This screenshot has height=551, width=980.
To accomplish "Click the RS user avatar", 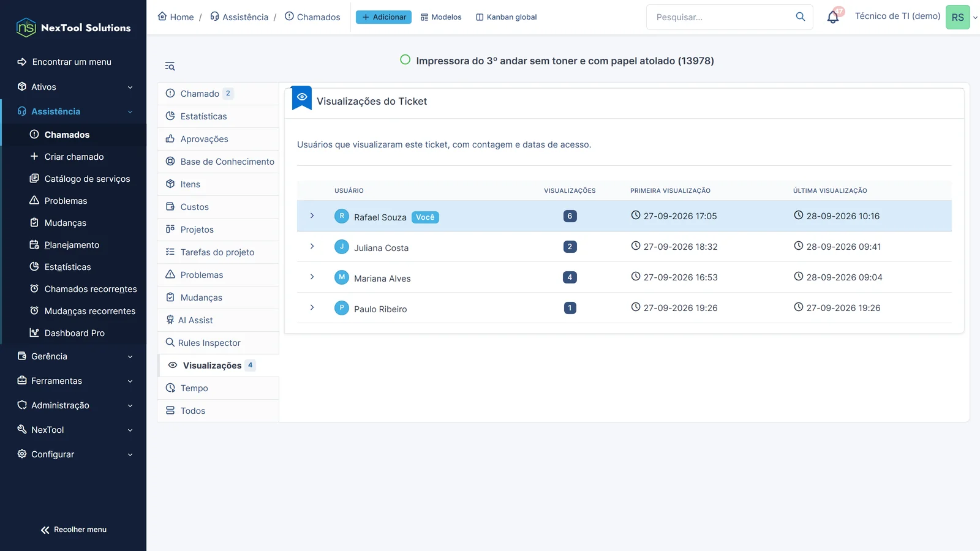I will 957,17.
